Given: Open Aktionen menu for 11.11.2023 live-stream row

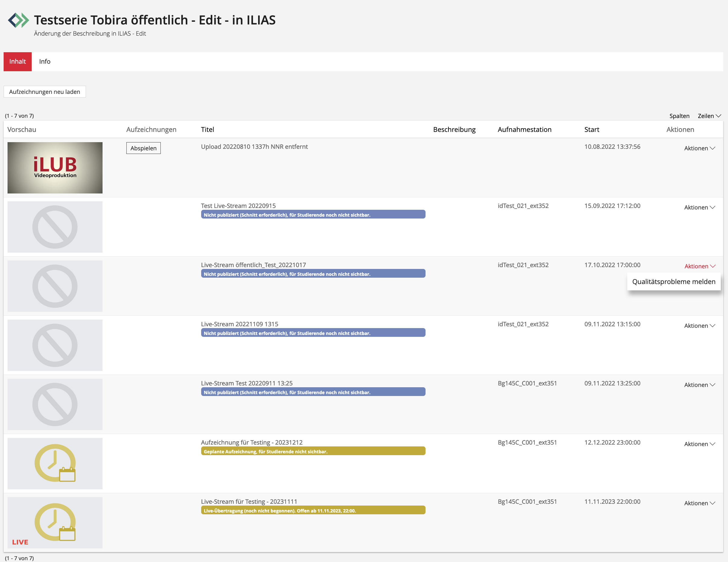Looking at the screenshot, I should click(699, 503).
